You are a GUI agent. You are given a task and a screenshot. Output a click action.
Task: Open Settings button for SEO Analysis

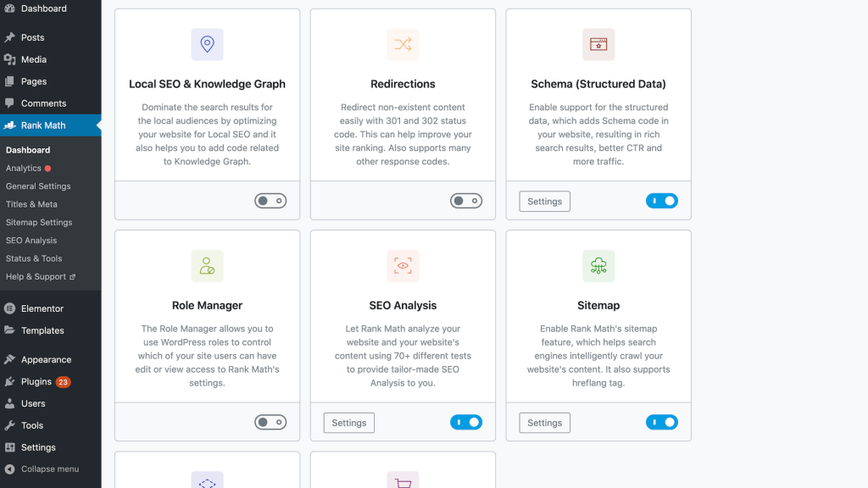click(349, 423)
